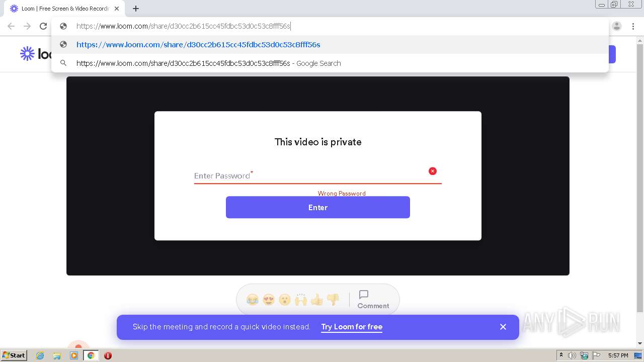This screenshot has width=644, height=362.
Task: React with the laughing-crying emoji
Action: tap(253, 300)
